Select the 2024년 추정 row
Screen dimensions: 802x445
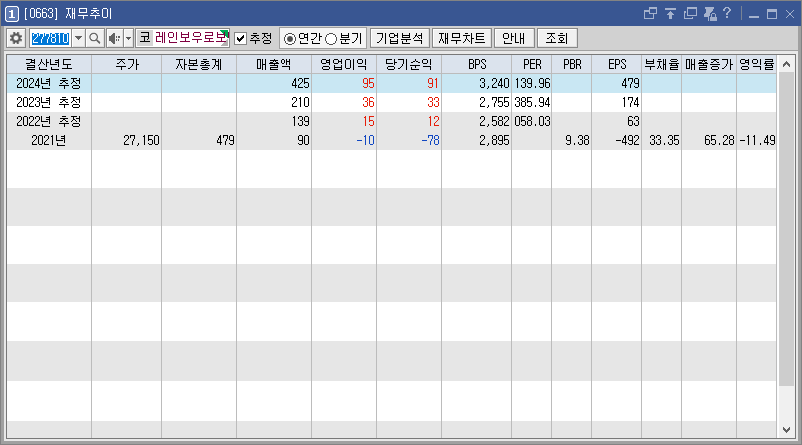391,83
